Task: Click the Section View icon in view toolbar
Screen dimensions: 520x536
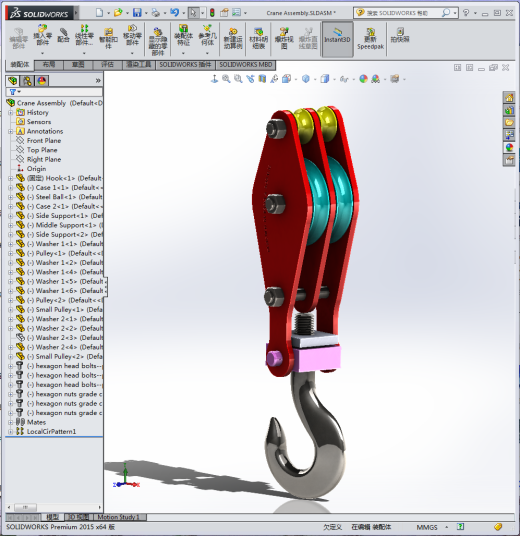Action: pyautogui.click(x=262, y=79)
